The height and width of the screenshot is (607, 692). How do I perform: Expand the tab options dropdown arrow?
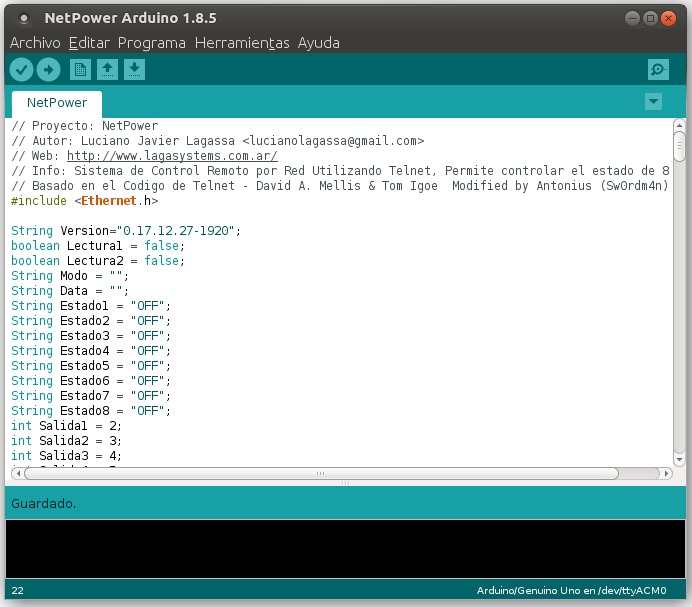click(x=653, y=102)
